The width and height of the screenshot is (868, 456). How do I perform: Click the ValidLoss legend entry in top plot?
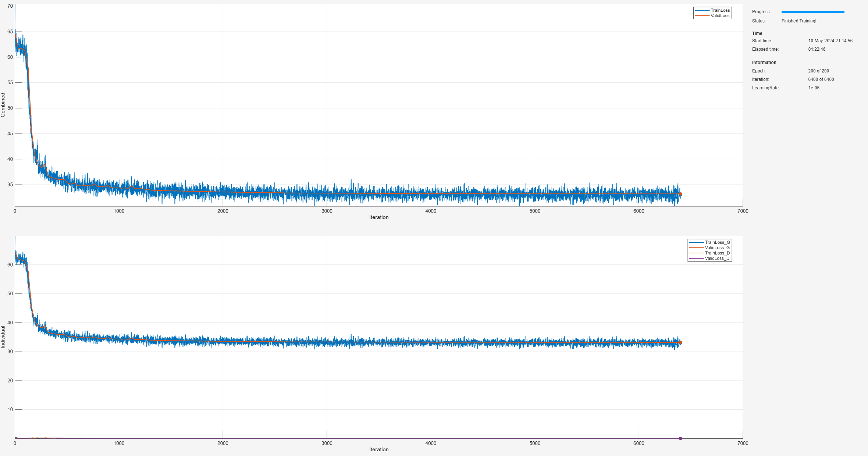coord(720,16)
